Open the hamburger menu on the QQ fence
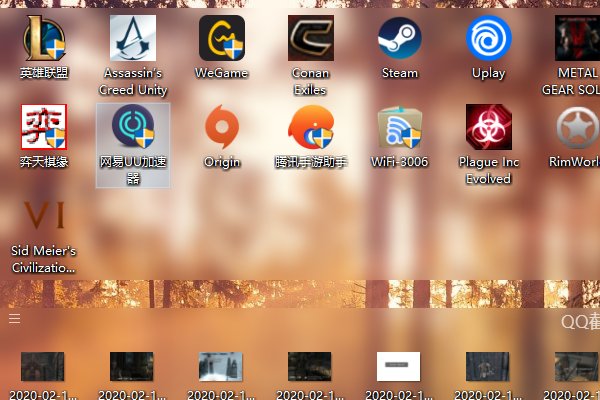Viewport: 600px width, 400px height. [15, 318]
